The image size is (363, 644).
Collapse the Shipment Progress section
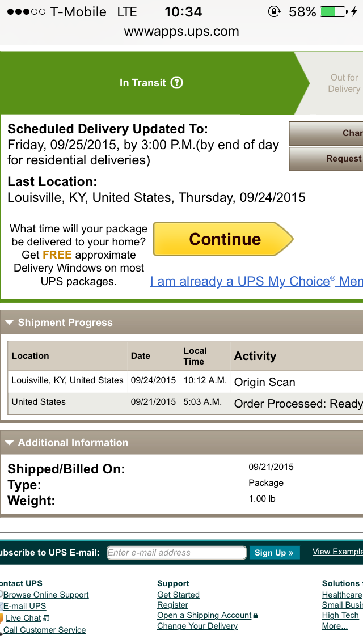[x=9, y=323]
